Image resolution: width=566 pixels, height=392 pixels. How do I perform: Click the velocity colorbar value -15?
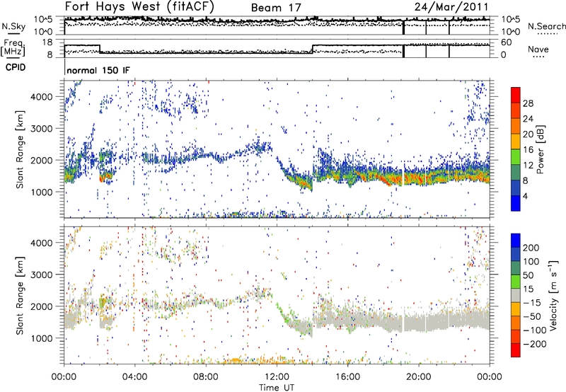532,303
